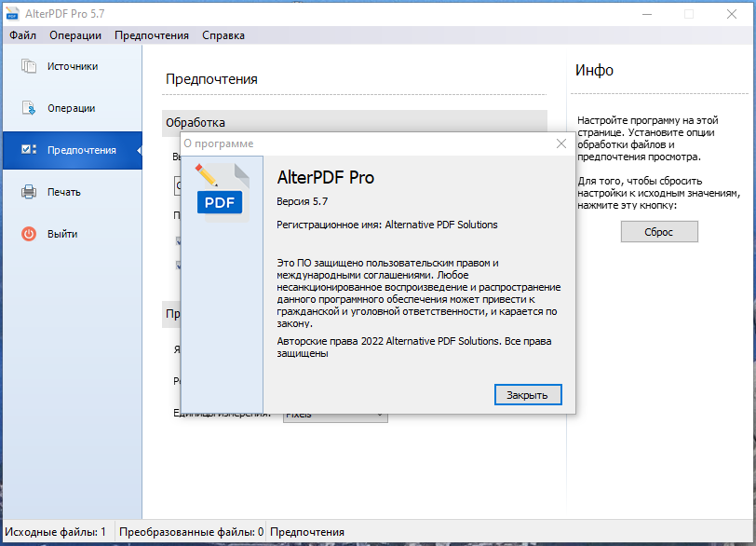
Task: Click the Предпочтения status bar entry
Action: point(307,532)
